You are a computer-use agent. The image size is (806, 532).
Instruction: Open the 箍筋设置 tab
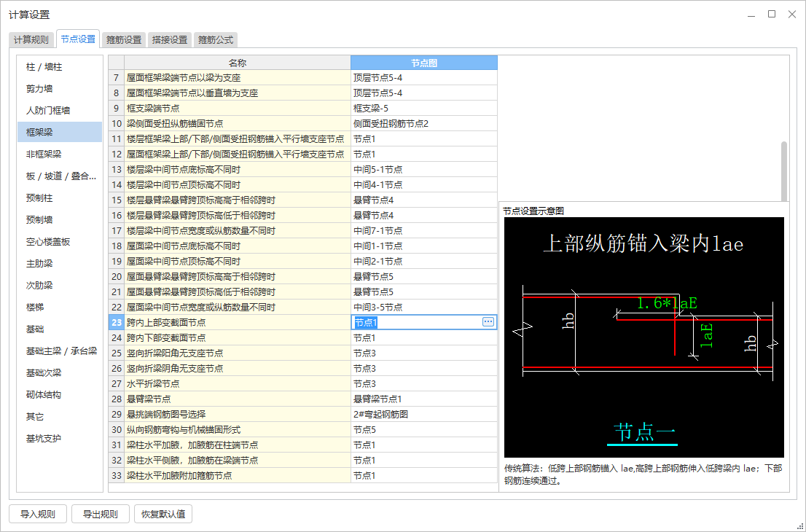coord(124,39)
